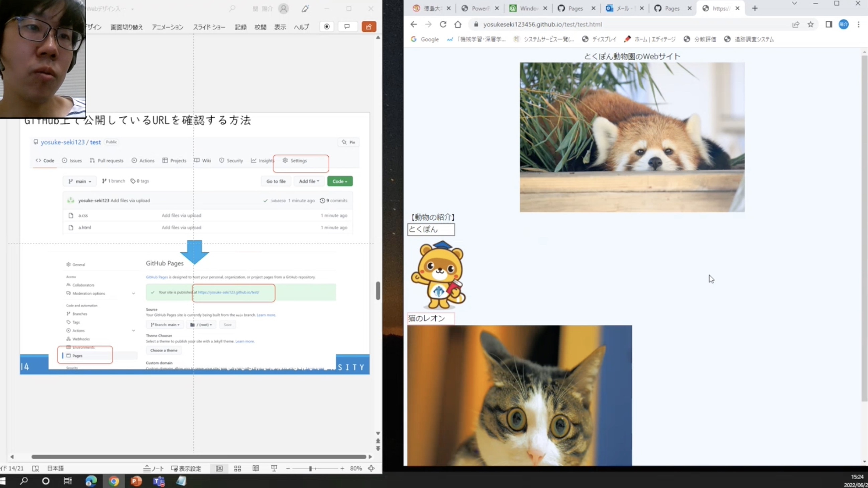Switch to slide sorter view icon

237,469
